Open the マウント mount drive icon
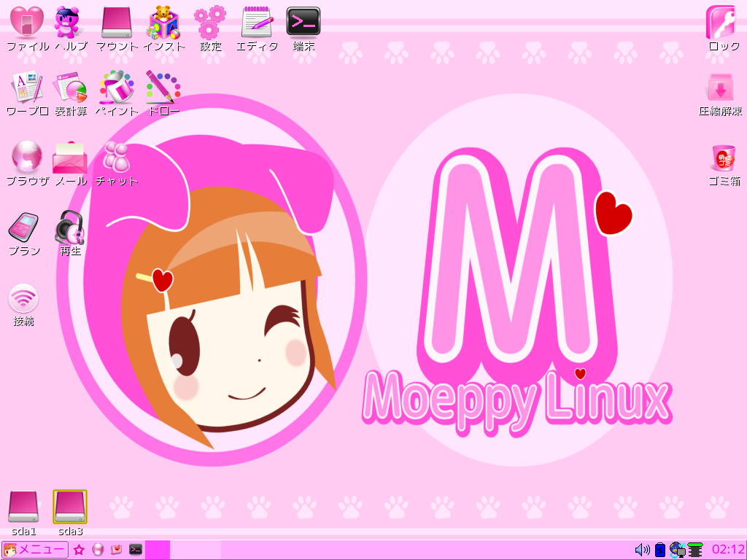 click(x=117, y=22)
